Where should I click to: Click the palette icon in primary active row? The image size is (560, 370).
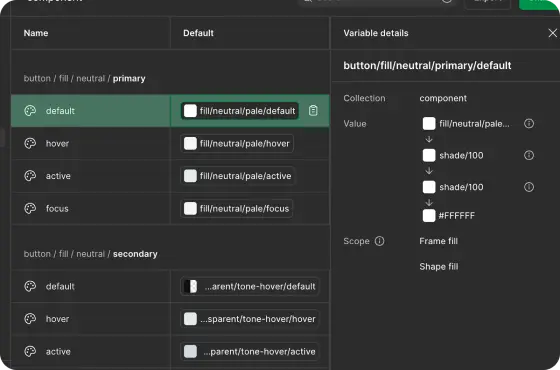(x=30, y=176)
